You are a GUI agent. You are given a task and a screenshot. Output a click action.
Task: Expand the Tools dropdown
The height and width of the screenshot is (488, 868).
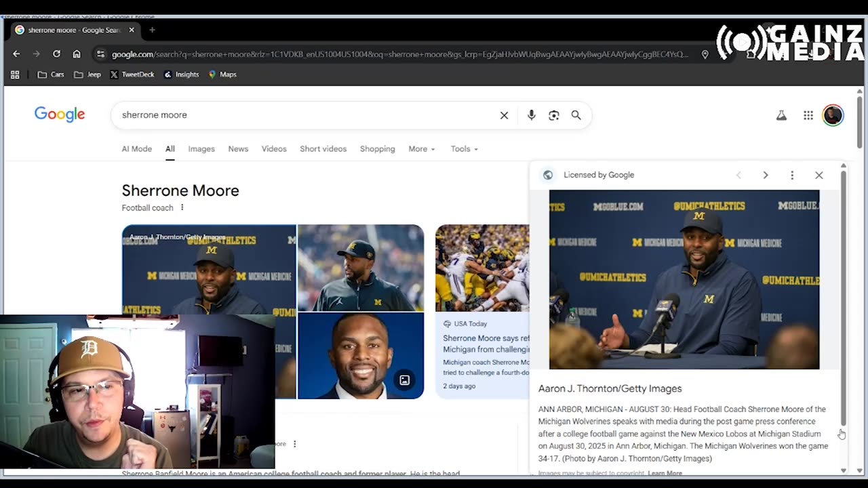(x=465, y=149)
